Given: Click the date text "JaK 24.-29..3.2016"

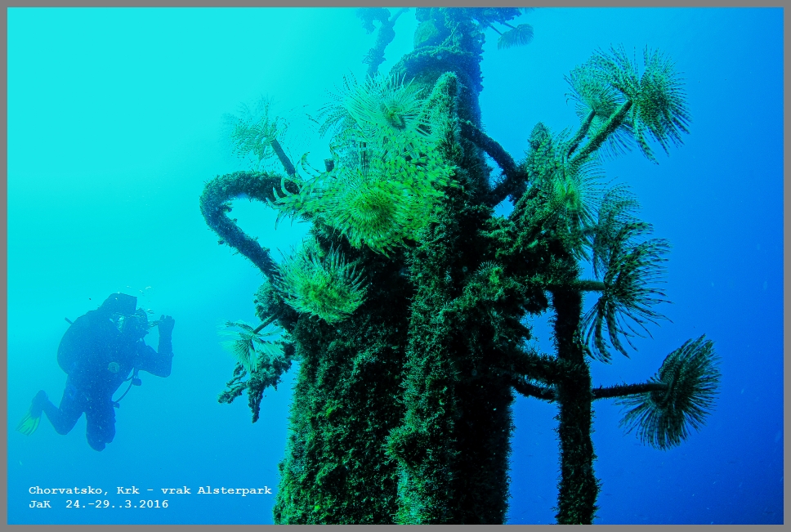Looking at the screenshot, I should (98, 503).
